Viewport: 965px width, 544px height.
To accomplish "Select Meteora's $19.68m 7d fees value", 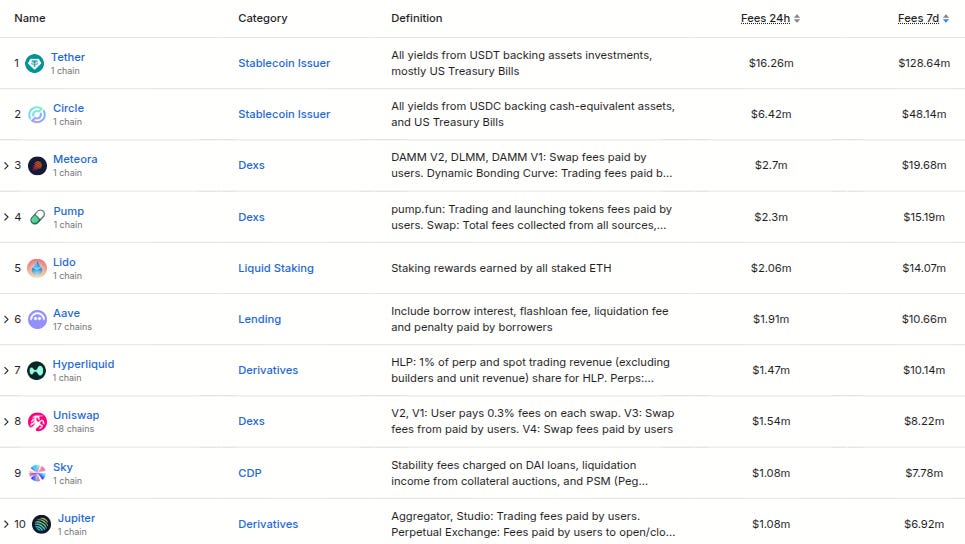I will (924, 166).
